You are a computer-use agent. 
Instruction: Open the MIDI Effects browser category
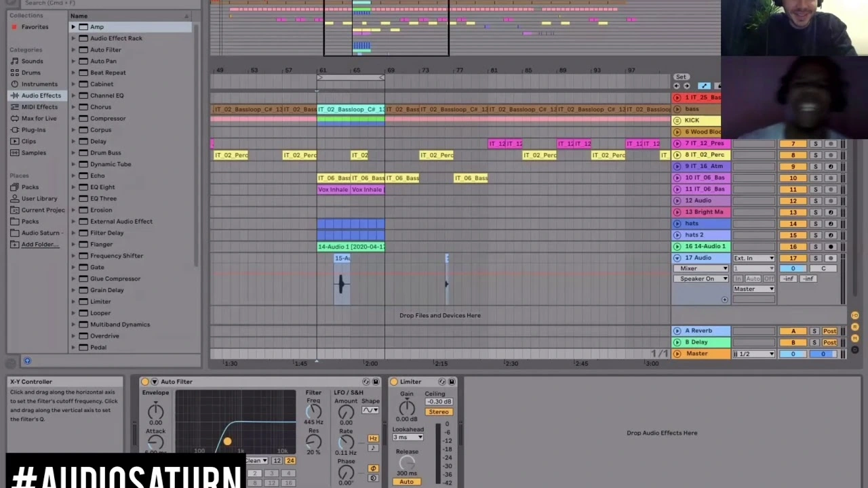(x=39, y=107)
